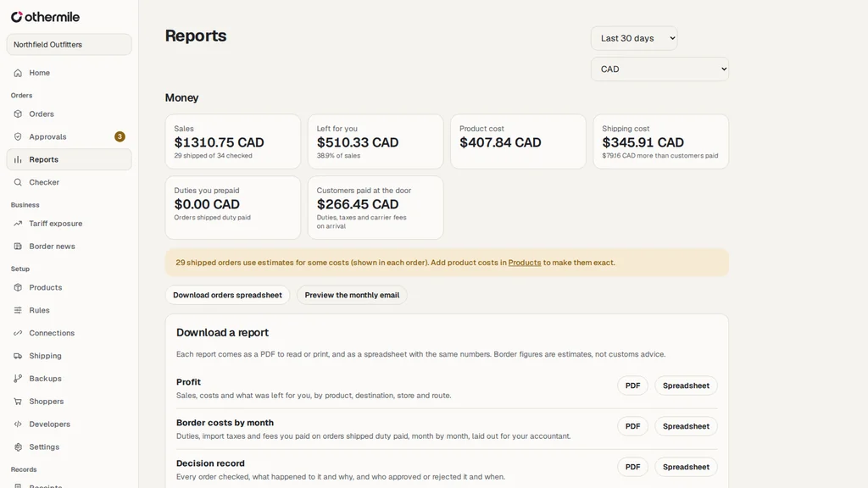Click the Approvals shield icon

tap(18, 136)
